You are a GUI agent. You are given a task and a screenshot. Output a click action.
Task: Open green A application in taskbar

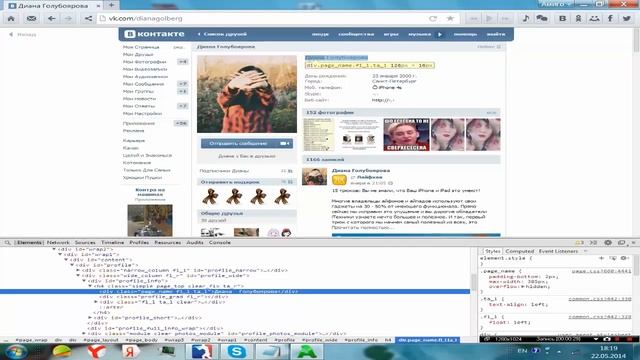point(307,351)
